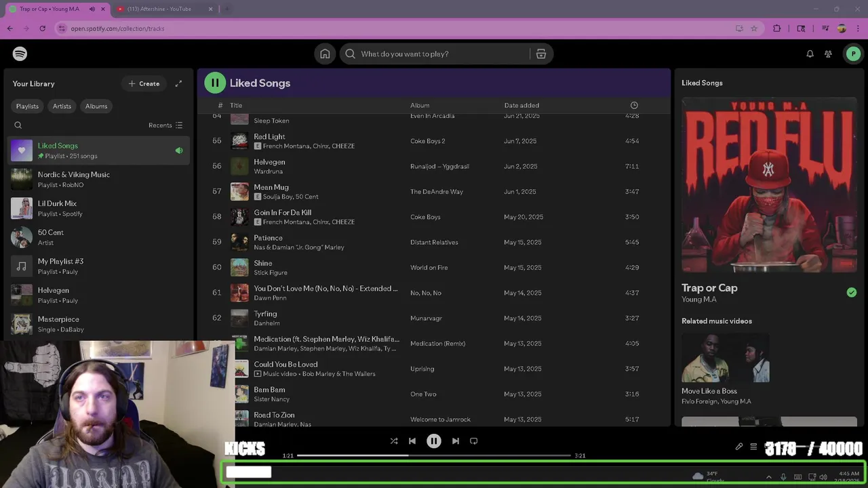Open the Spotify logo home link
This screenshot has height=488, width=868.
point(20,54)
